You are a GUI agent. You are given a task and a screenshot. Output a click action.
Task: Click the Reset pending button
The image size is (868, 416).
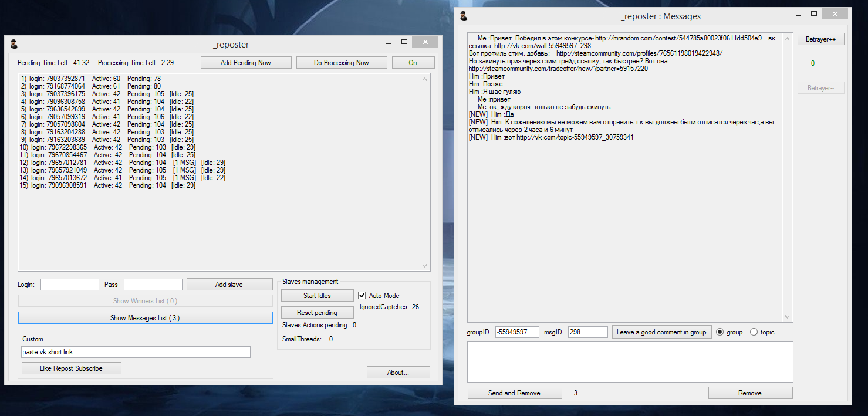click(317, 313)
